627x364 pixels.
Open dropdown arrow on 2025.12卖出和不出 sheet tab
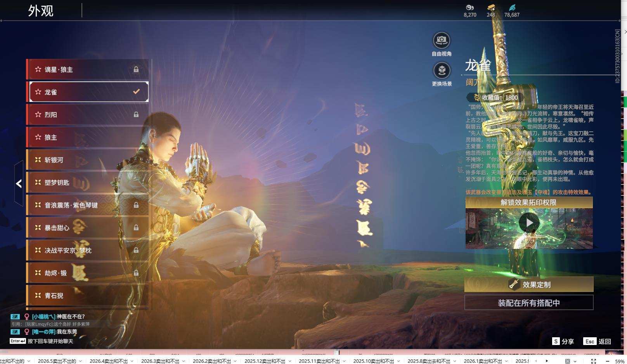[x=289, y=361]
